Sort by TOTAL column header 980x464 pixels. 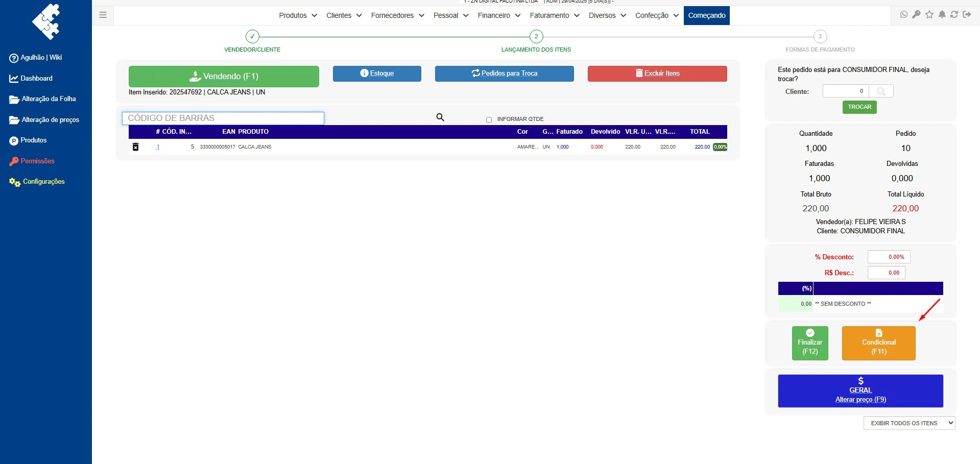tap(700, 132)
